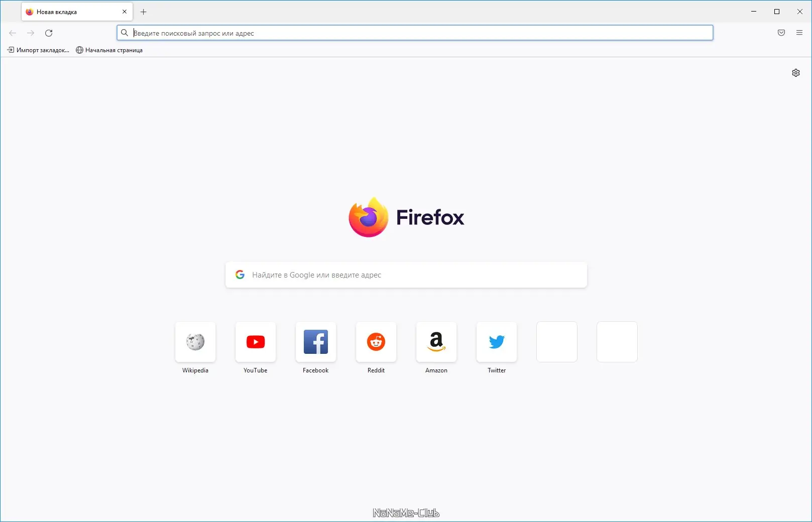Open the Reddit shortcut tile
812x522 pixels.
376,342
